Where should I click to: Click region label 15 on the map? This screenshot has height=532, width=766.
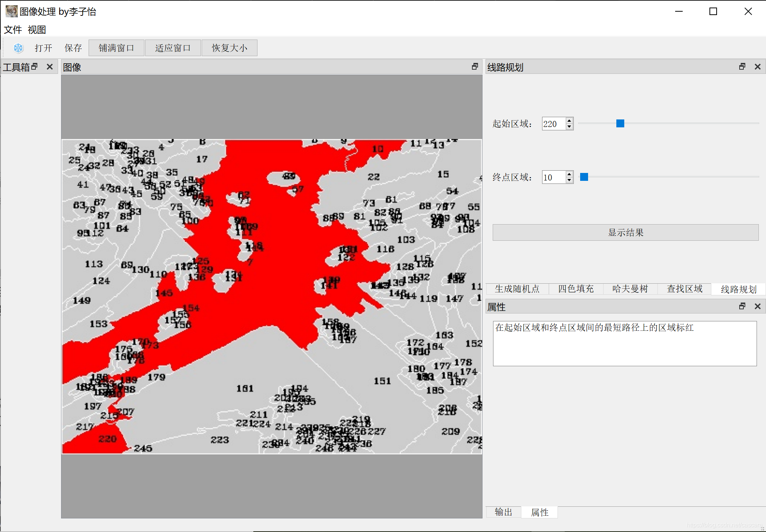[x=443, y=174]
